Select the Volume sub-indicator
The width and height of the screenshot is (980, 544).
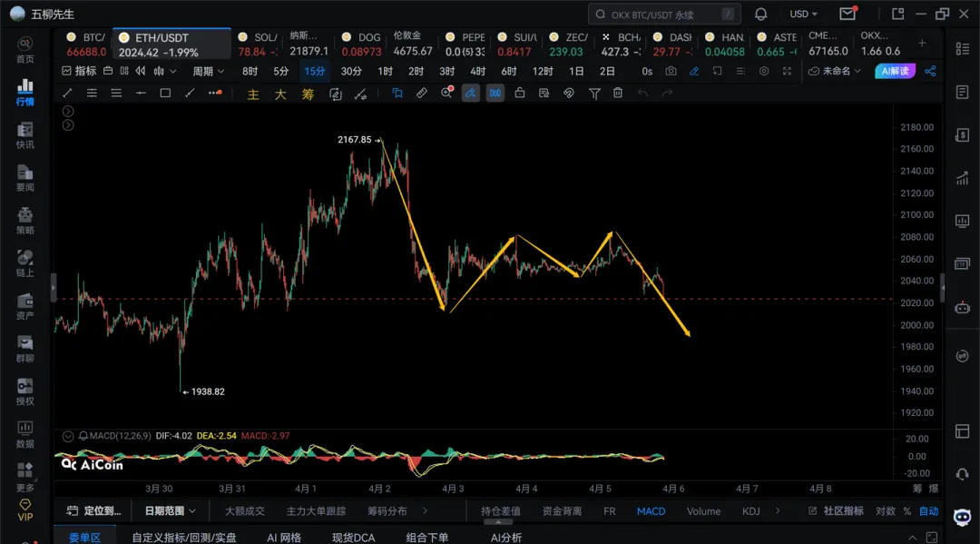703,511
